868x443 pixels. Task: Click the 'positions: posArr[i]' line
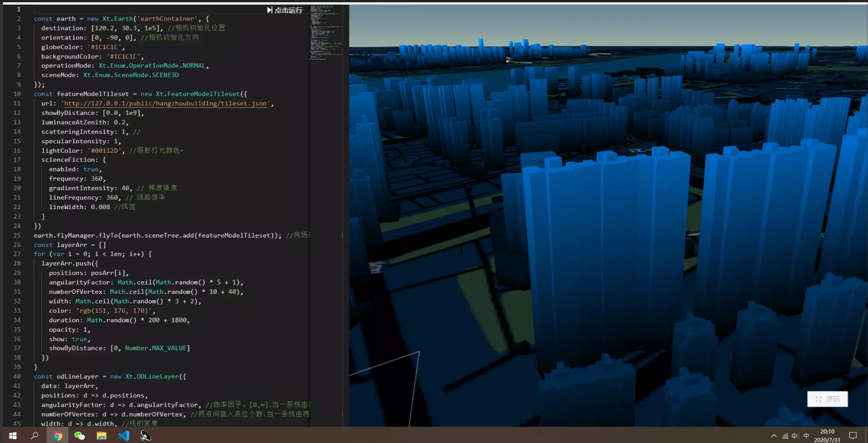[x=89, y=273]
